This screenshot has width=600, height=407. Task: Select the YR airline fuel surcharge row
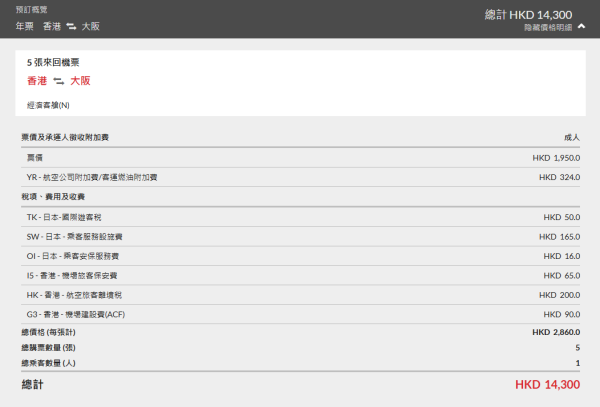300,177
